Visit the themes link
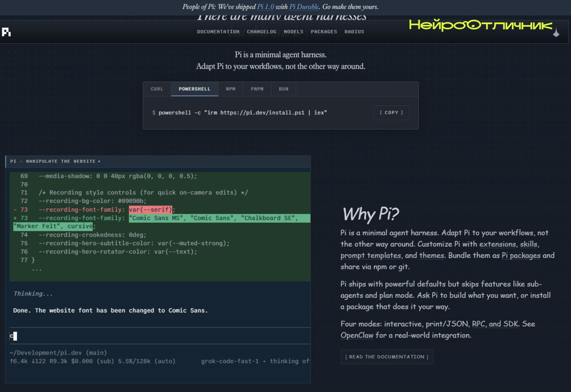Viewport: 571px width, 392px height. 431,256
